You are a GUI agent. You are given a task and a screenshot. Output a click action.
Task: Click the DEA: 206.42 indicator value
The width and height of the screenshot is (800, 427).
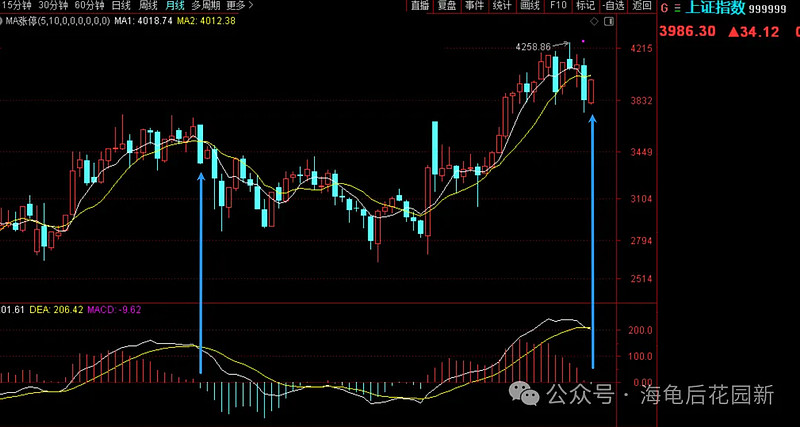[56, 309]
